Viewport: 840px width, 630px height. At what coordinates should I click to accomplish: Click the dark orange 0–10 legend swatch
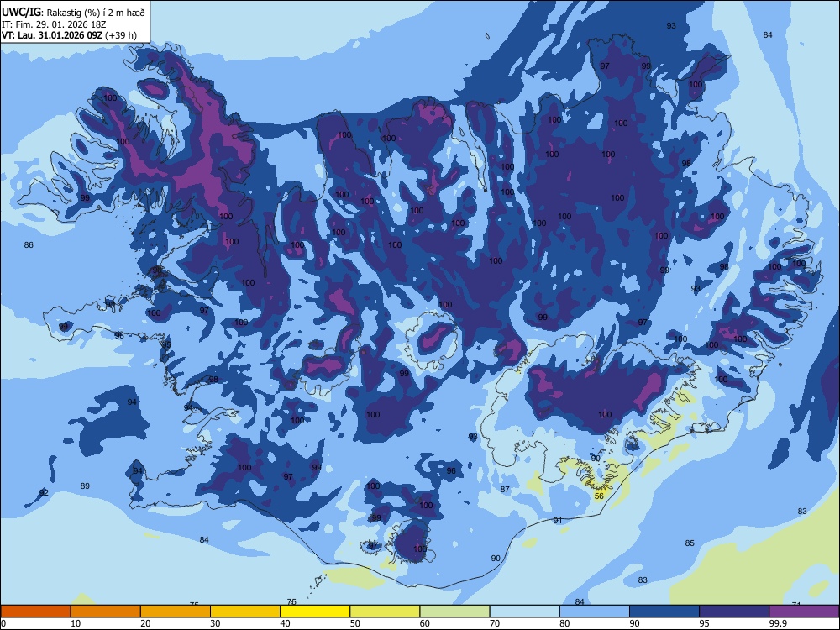pyautogui.click(x=35, y=612)
